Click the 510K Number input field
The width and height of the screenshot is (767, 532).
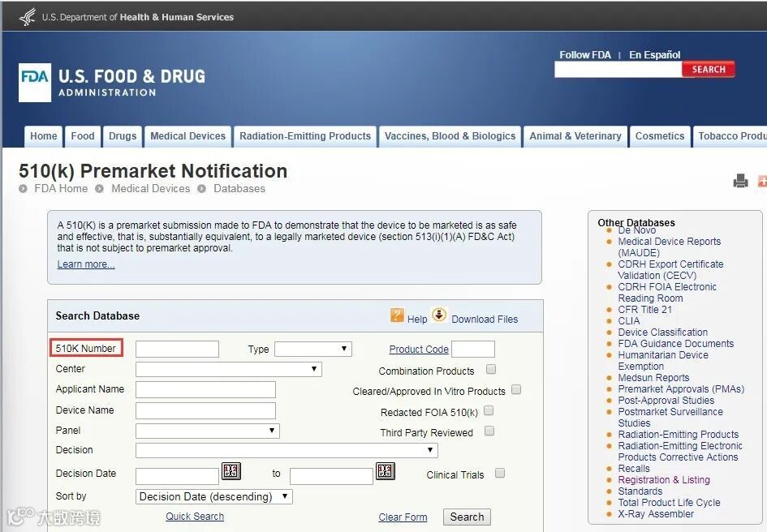tap(177, 349)
